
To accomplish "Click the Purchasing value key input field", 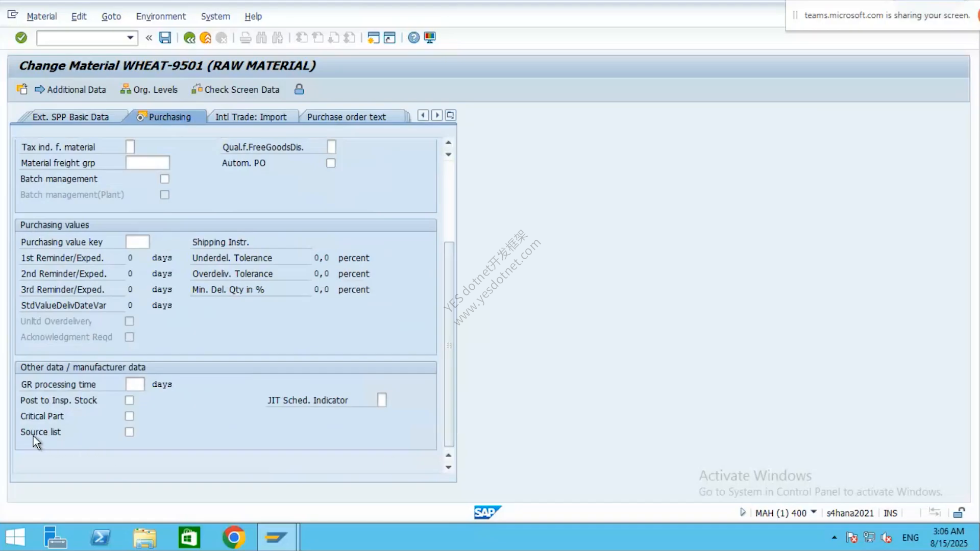I will pyautogui.click(x=138, y=242).
